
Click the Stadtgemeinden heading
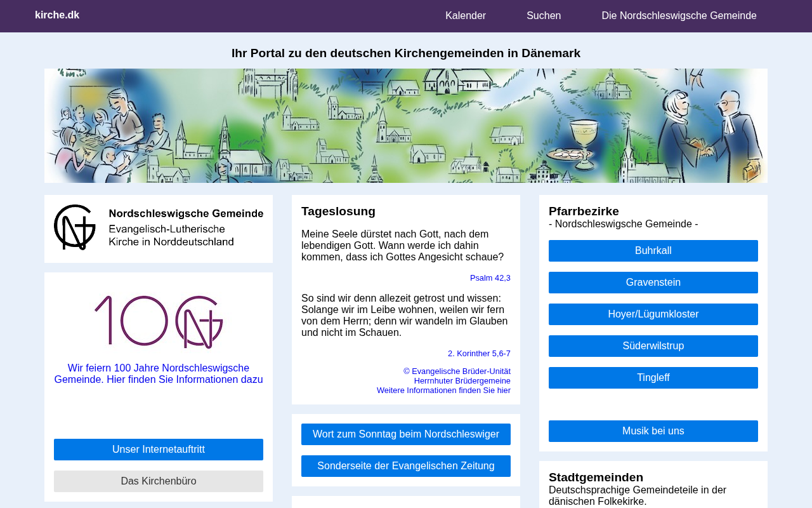596,478
